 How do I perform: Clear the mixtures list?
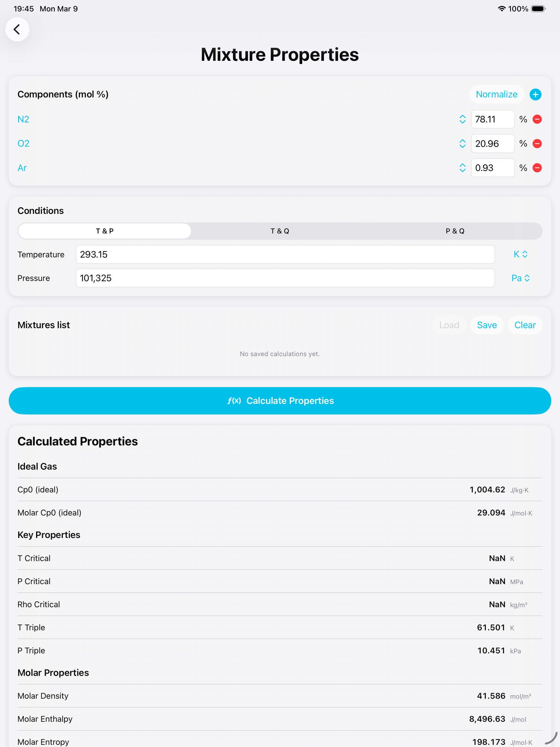(524, 325)
